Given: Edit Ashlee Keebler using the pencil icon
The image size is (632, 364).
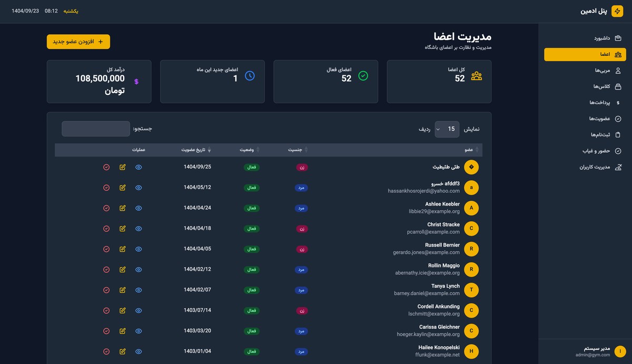Looking at the screenshot, I should click(122, 208).
